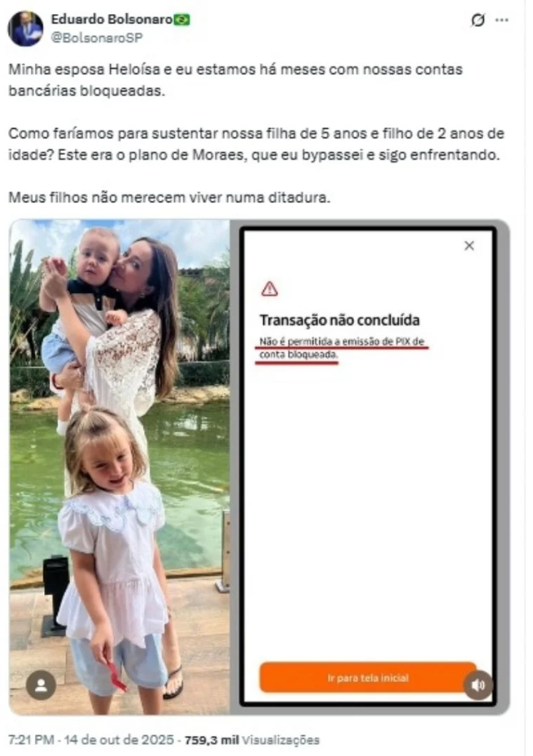533x756 pixels.
Task: Click the tweet paragraph beginning Minha esposa Heloísa
Action: pos(236,80)
